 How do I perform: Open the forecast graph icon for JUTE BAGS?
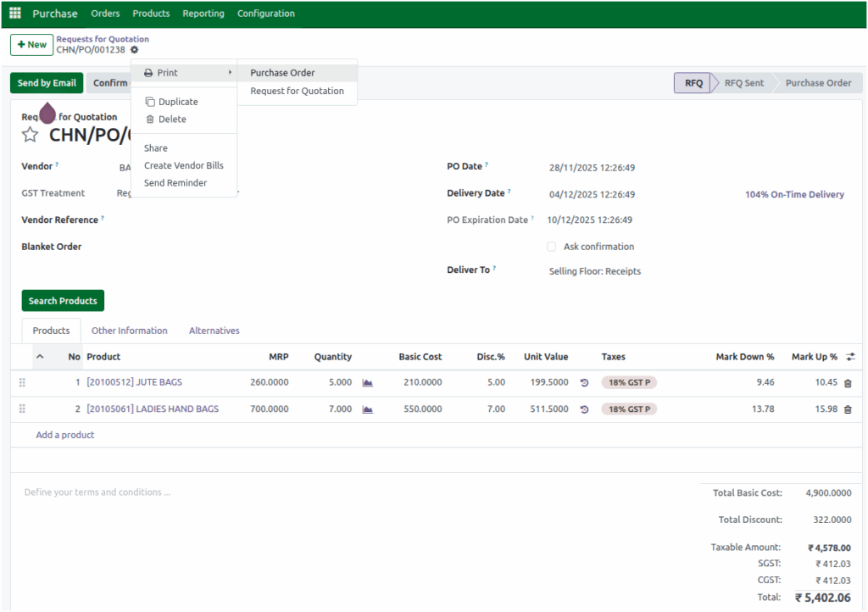366,382
